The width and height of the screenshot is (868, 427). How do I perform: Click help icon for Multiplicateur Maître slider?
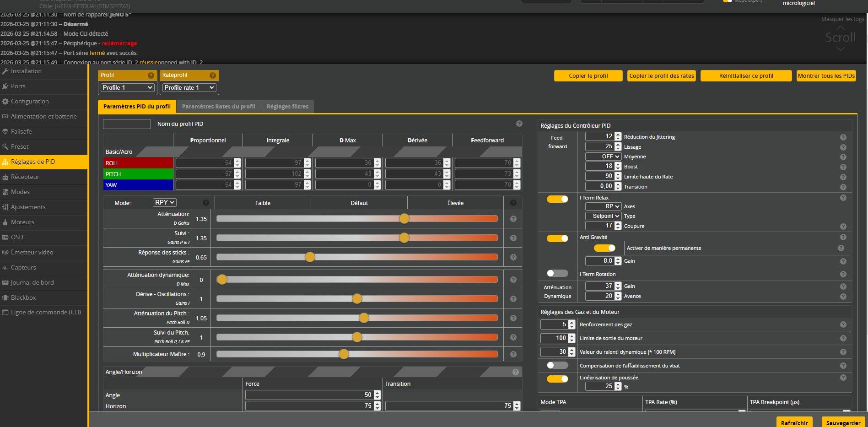(513, 354)
